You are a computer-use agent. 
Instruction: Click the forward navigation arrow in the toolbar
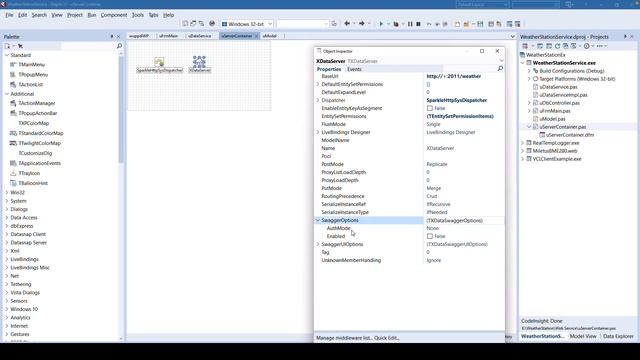coord(362,24)
